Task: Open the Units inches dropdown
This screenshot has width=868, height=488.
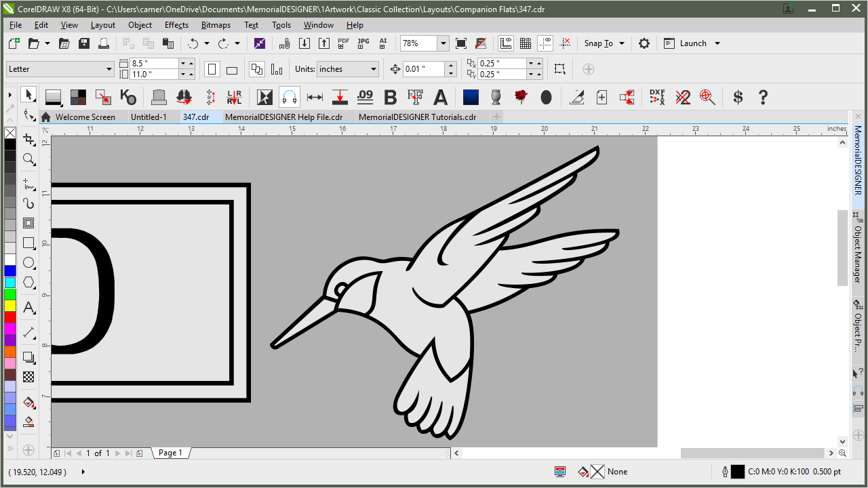Action: pyautogui.click(x=373, y=69)
